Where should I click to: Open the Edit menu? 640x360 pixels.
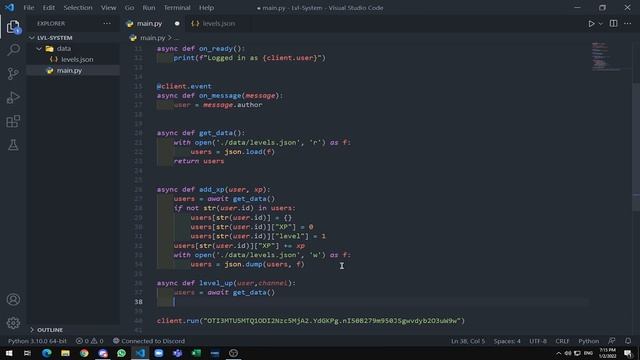click(x=49, y=8)
